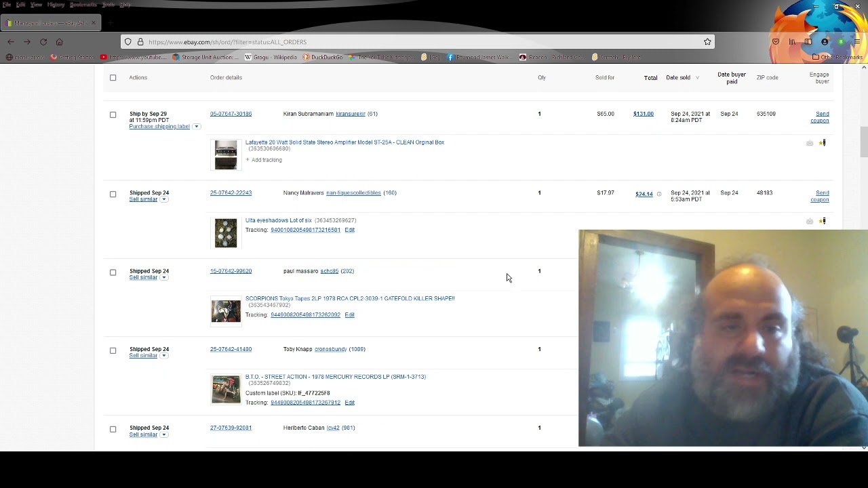Open Save to Pocket toolbar icon
The image size is (868, 488).
pos(776,42)
